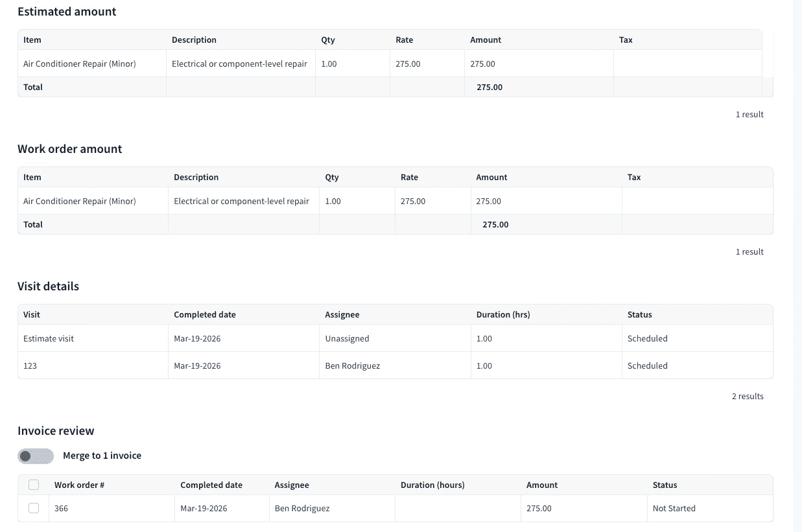This screenshot has width=802, height=532.
Task: Click Ben Rodriguez in the Visit details table
Action: point(353,365)
